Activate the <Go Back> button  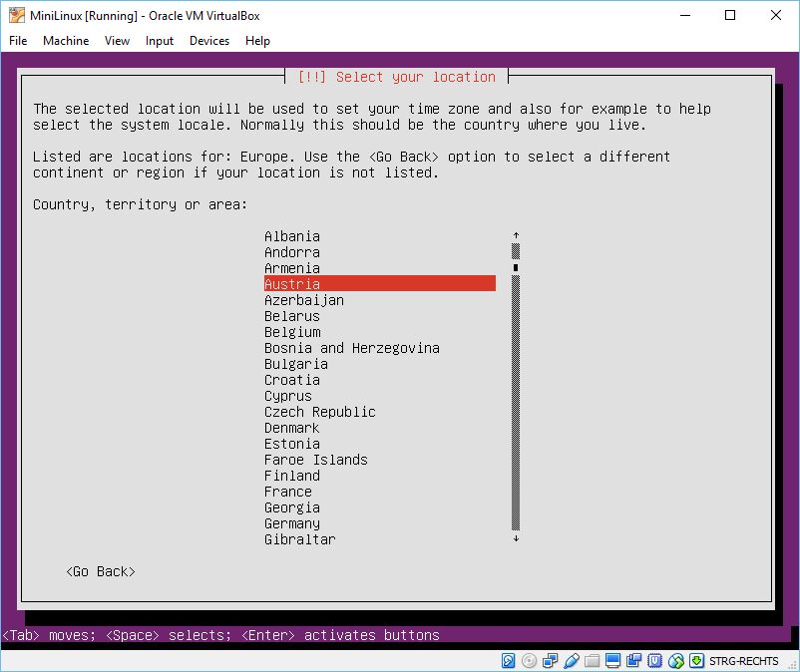(101, 571)
